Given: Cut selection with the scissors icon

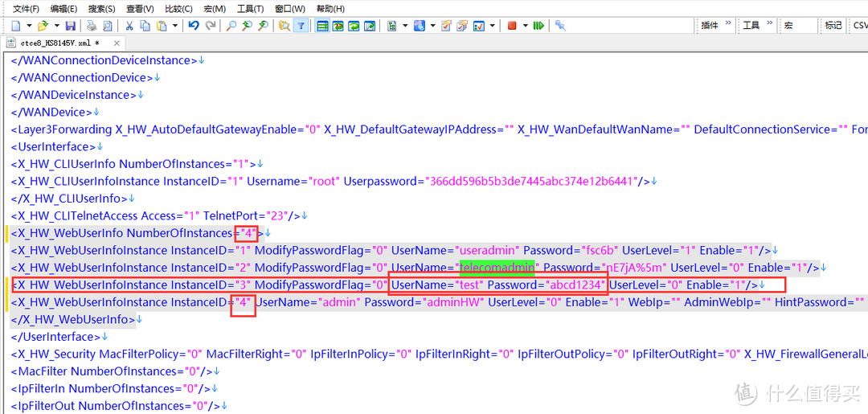Looking at the screenshot, I should 129,26.
